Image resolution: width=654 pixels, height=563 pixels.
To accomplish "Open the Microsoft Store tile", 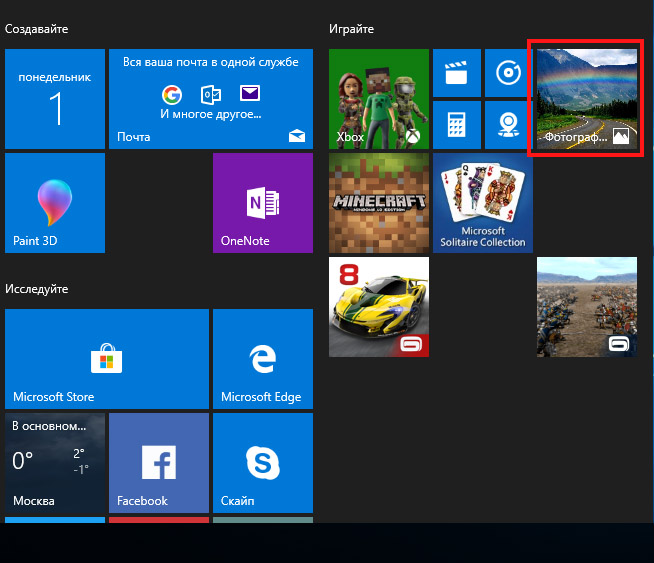I will tap(107, 359).
